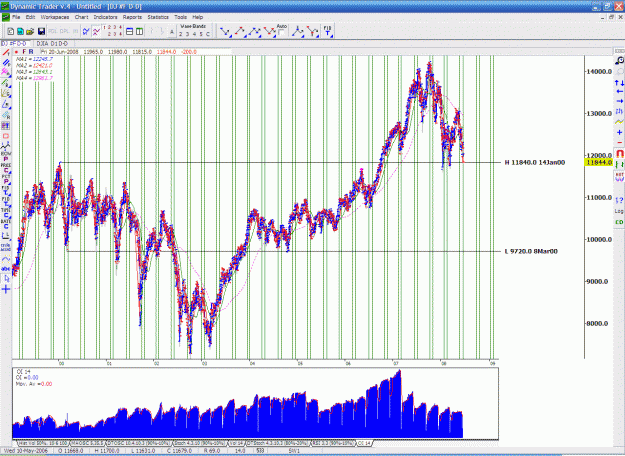The width and height of the screenshot is (625, 456).
Task: Click the horizontal split window icon
Action: pyautogui.click(x=130, y=31)
